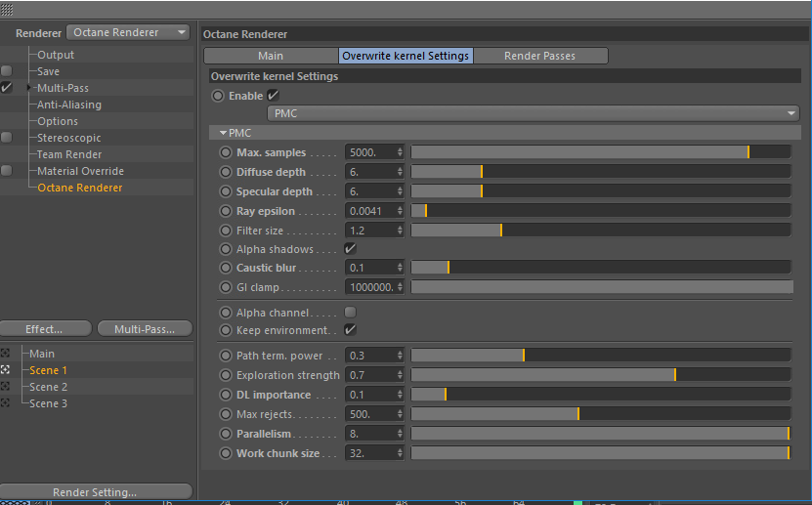Collapse the PMC section triangle
Image resolution: width=812 pixels, height=505 pixels.
[x=223, y=133]
